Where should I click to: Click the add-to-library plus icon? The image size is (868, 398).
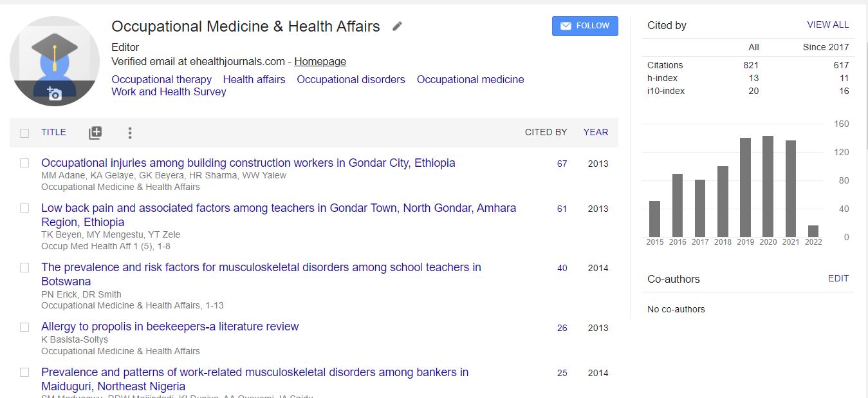click(95, 133)
